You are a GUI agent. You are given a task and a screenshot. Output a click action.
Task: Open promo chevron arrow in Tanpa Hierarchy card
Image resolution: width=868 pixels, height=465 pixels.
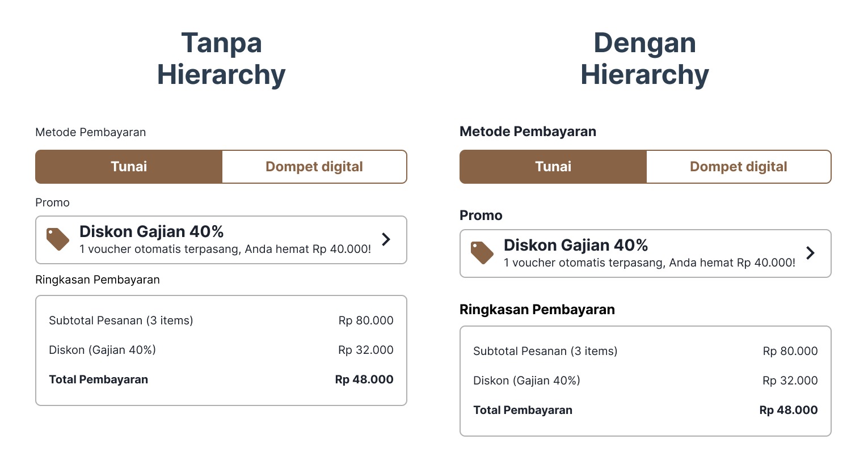386,239
